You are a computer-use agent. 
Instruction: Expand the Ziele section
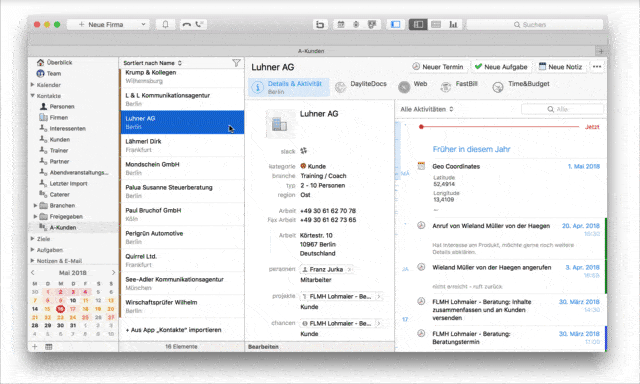tap(33, 238)
